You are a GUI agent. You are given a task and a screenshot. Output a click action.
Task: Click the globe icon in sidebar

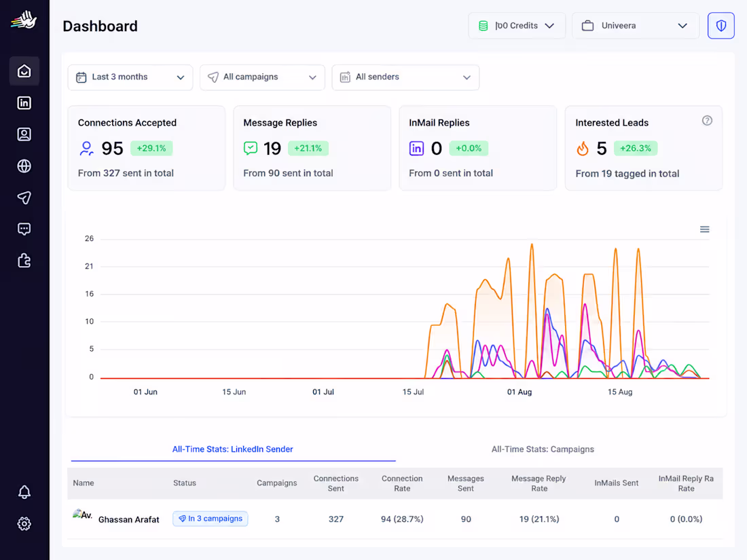coord(24,166)
